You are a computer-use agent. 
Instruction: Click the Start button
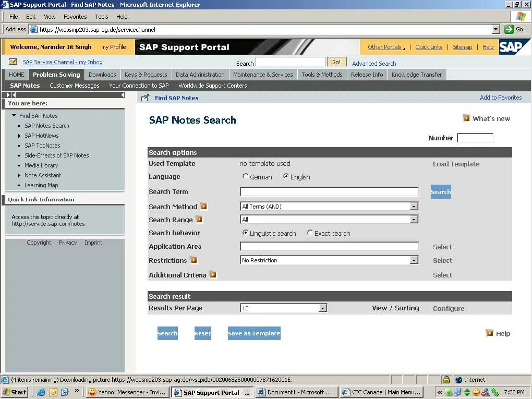coord(15,392)
